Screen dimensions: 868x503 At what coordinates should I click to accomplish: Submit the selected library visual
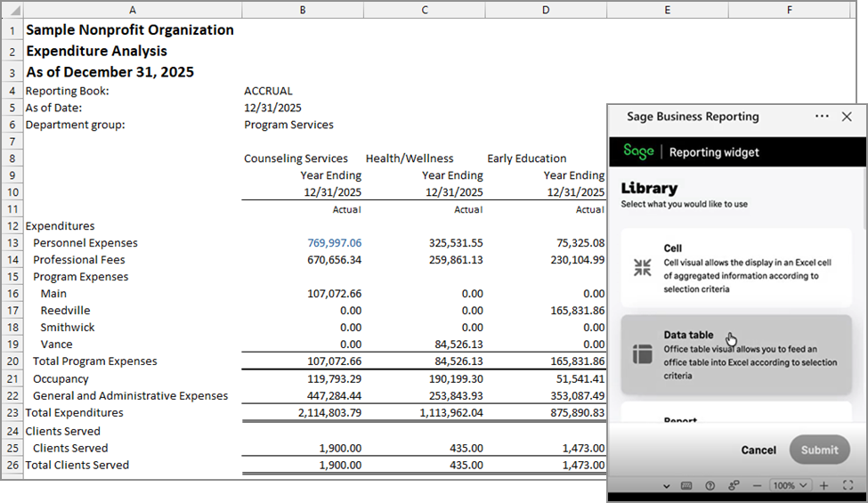pyautogui.click(x=819, y=450)
